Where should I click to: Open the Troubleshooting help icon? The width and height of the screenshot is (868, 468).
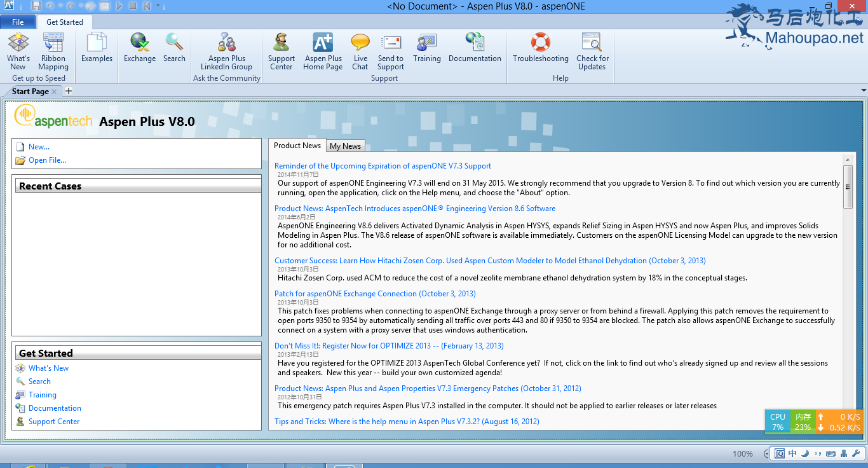pos(541,48)
